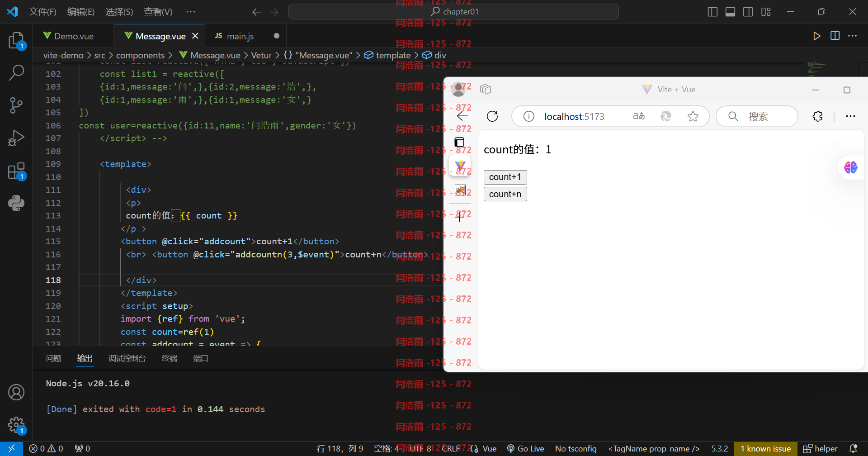Switch to the 终端 panel tab
The width and height of the screenshot is (868, 456).
pos(170,358)
